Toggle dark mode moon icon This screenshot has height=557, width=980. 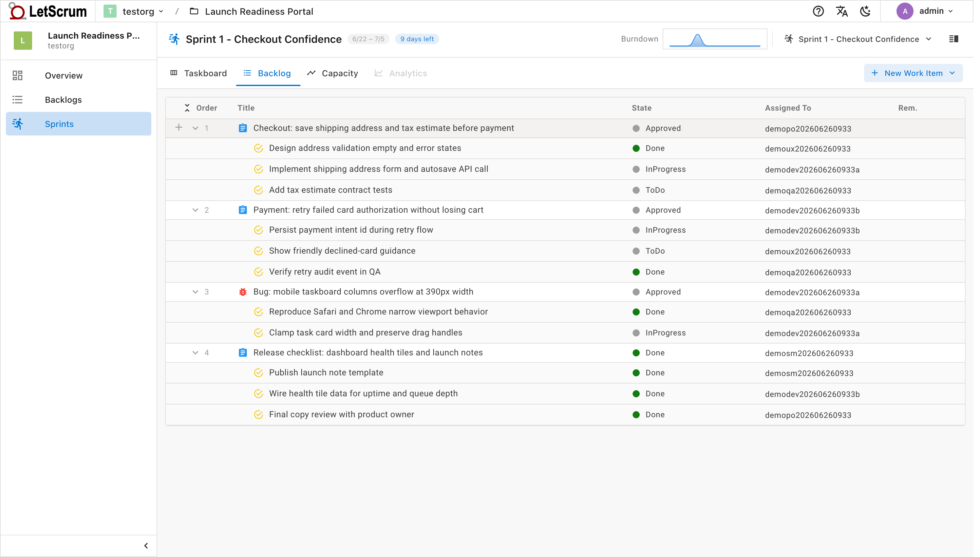[865, 11]
